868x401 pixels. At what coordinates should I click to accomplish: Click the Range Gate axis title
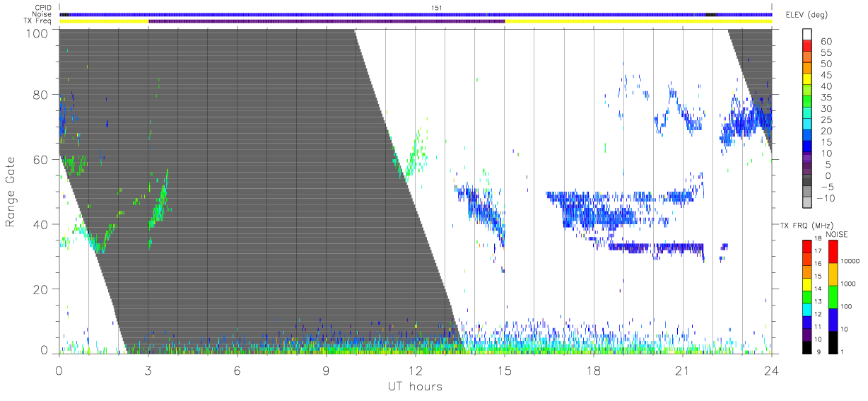(11, 192)
